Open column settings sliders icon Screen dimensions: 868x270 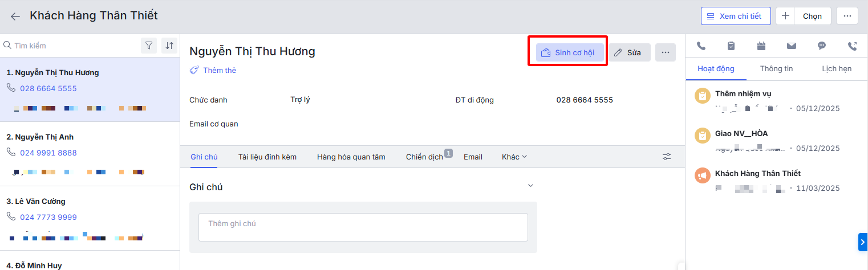[x=667, y=157]
